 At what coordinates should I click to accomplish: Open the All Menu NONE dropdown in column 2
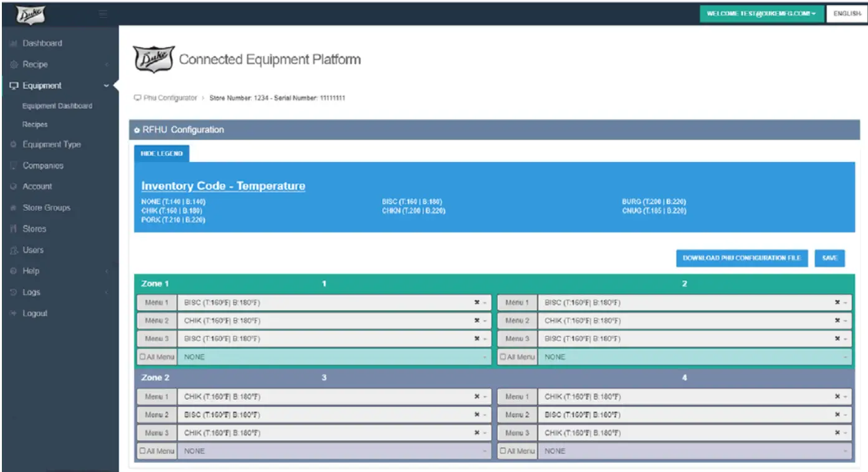pos(695,357)
